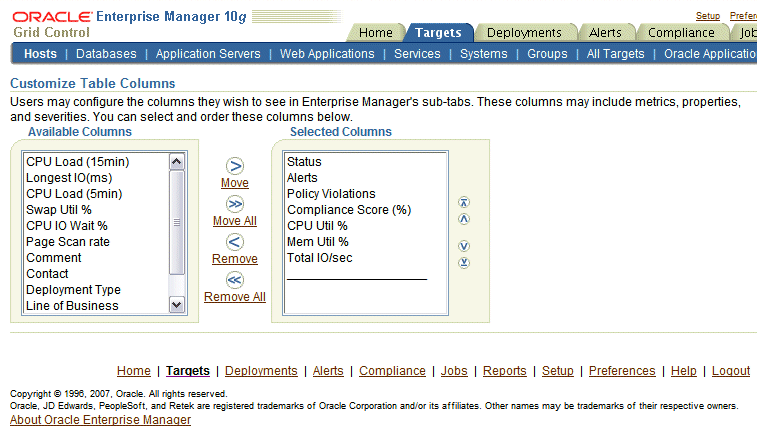The width and height of the screenshot is (757, 445).
Task: Move selected column to top icon
Action: (x=464, y=202)
